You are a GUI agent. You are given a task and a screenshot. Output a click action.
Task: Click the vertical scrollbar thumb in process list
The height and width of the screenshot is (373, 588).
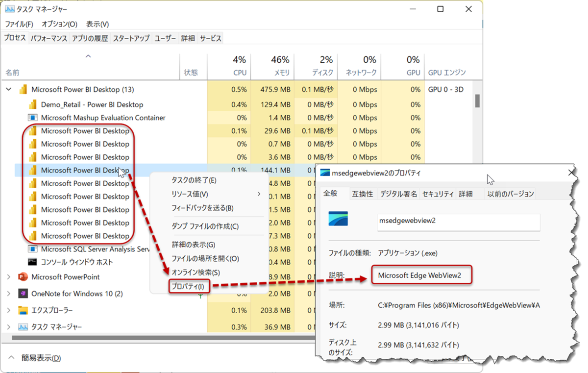click(x=477, y=100)
